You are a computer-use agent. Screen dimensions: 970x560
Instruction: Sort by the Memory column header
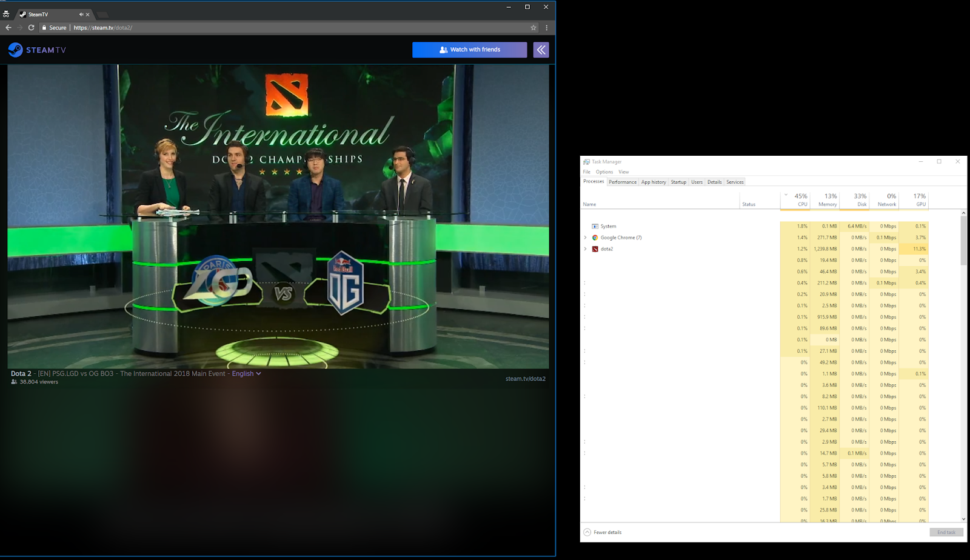tap(824, 200)
